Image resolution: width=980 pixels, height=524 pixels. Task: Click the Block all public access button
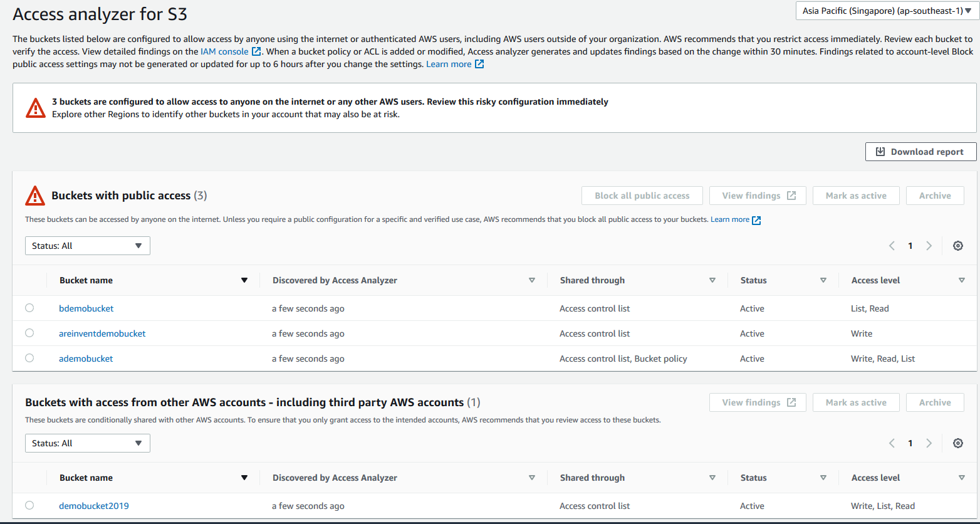click(x=642, y=195)
